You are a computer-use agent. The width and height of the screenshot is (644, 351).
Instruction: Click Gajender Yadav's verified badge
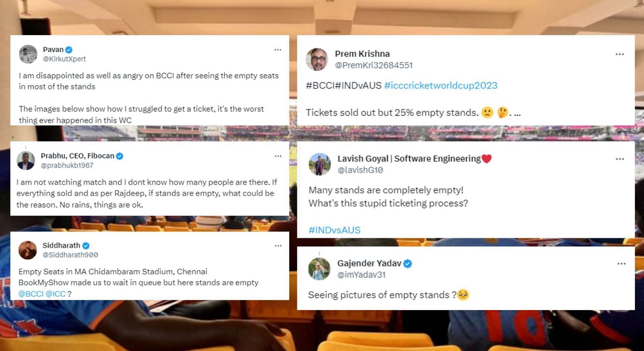click(x=408, y=264)
